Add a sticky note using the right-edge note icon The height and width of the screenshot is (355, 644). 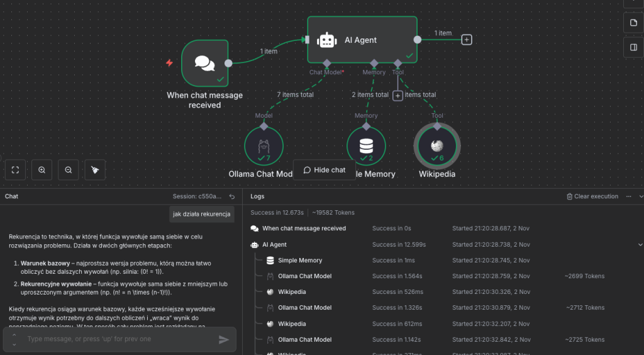tap(633, 23)
